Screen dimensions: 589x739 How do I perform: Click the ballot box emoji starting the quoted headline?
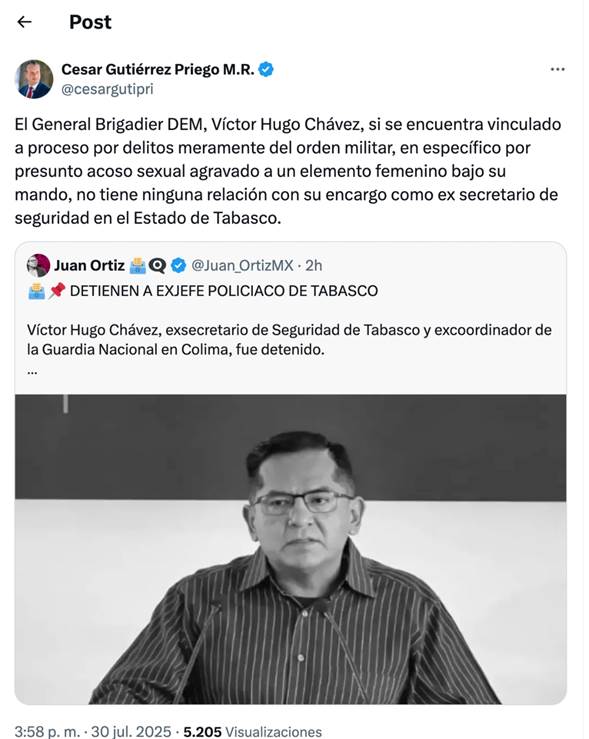pos(36,291)
